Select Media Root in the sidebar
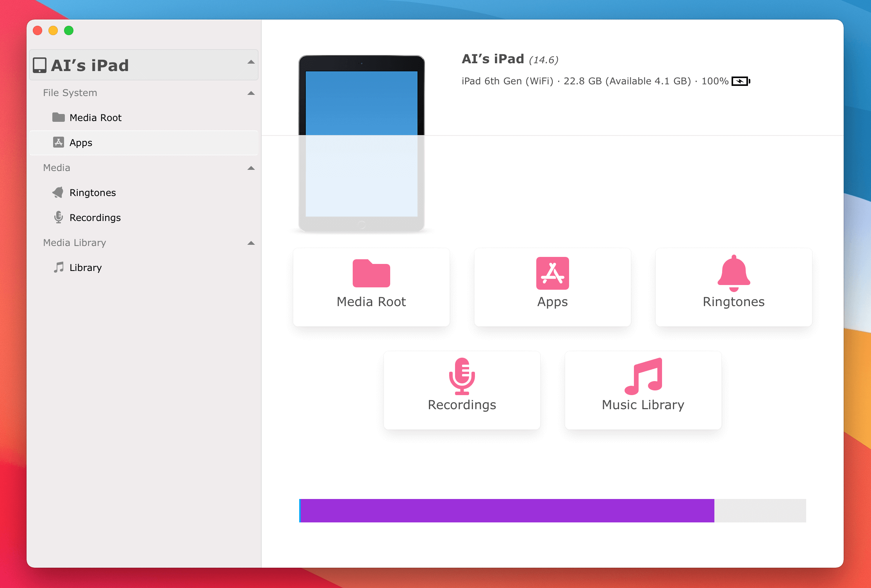This screenshot has width=871, height=588. coord(144,118)
